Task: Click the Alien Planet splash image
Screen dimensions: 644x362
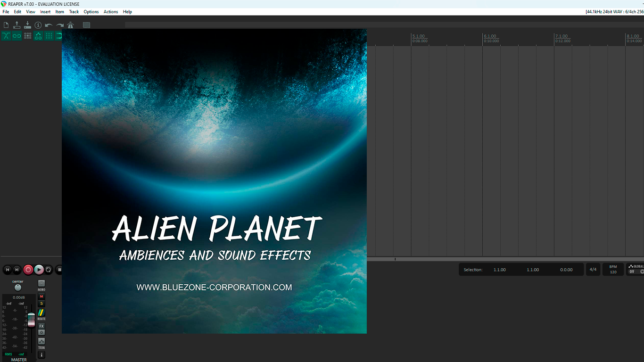Action: coord(214,181)
